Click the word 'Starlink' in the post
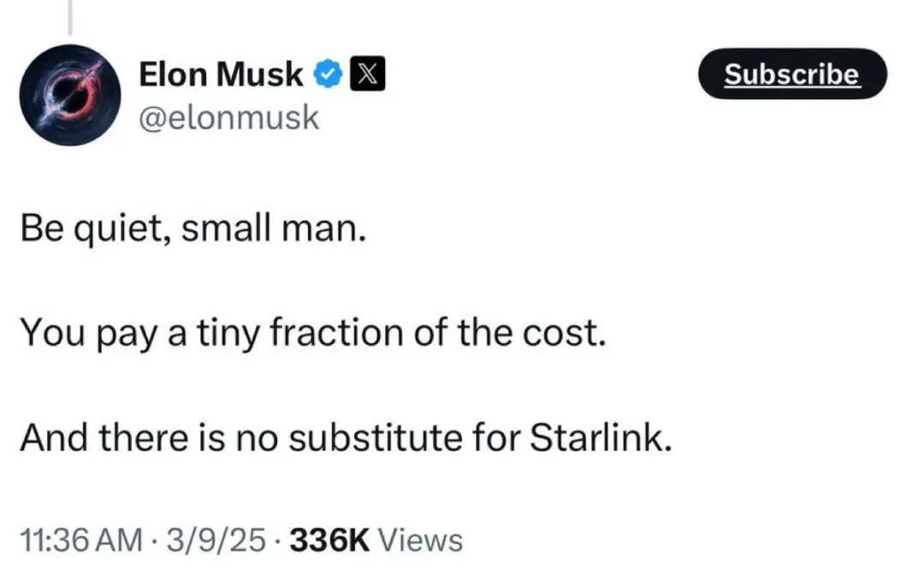 [601, 438]
